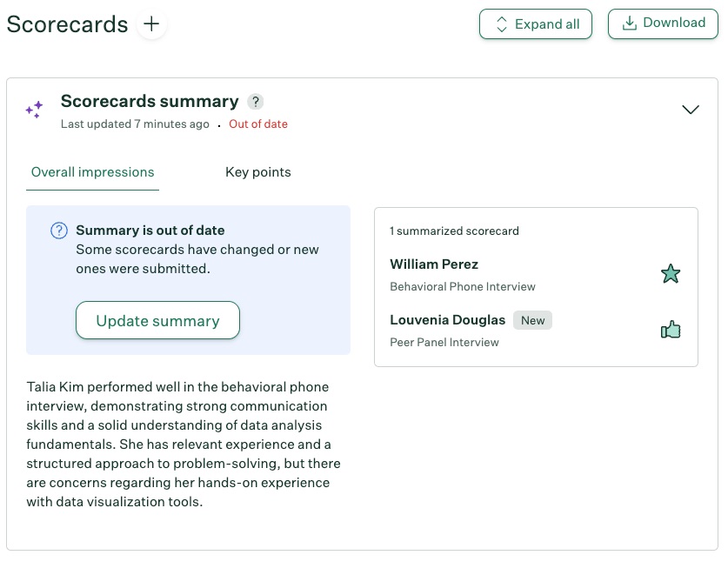Open Louvenia Douglas's scorecard
Image resolution: width=728 pixels, height=575 pixels.
coord(447,319)
